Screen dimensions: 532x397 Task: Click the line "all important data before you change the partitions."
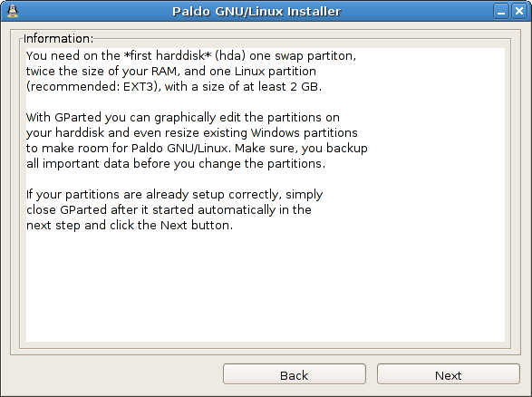[x=176, y=163]
